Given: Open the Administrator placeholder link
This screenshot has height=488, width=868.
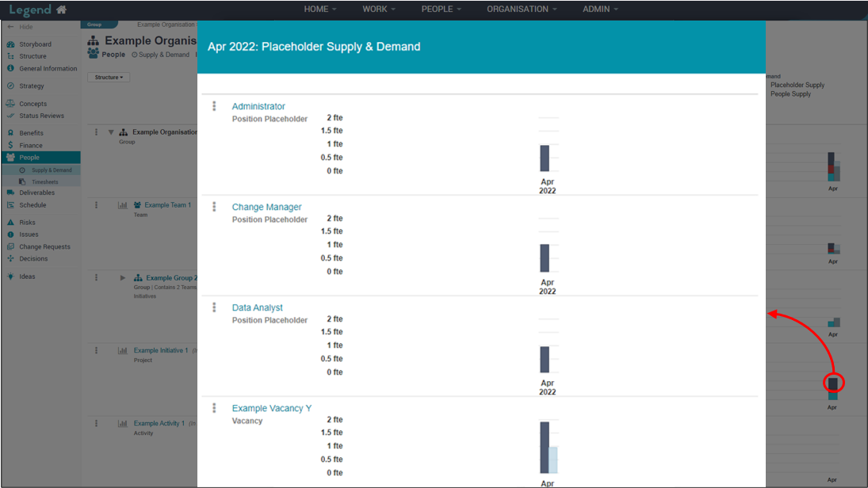Looking at the screenshot, I should click(x=258, y=106).
